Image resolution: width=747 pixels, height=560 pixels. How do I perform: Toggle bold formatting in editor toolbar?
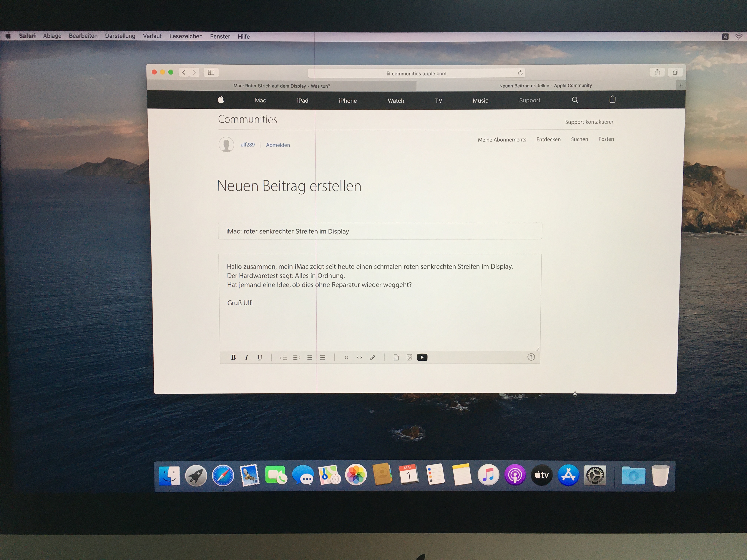point(233,357)
